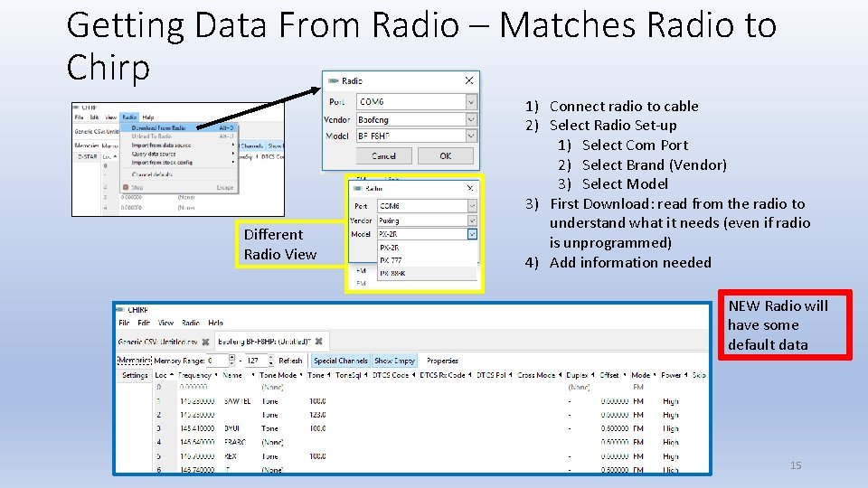Collapse the Model PX-2R dropdown arrow
The width and height of the screenshot is (868, 488).
[472, 234]
